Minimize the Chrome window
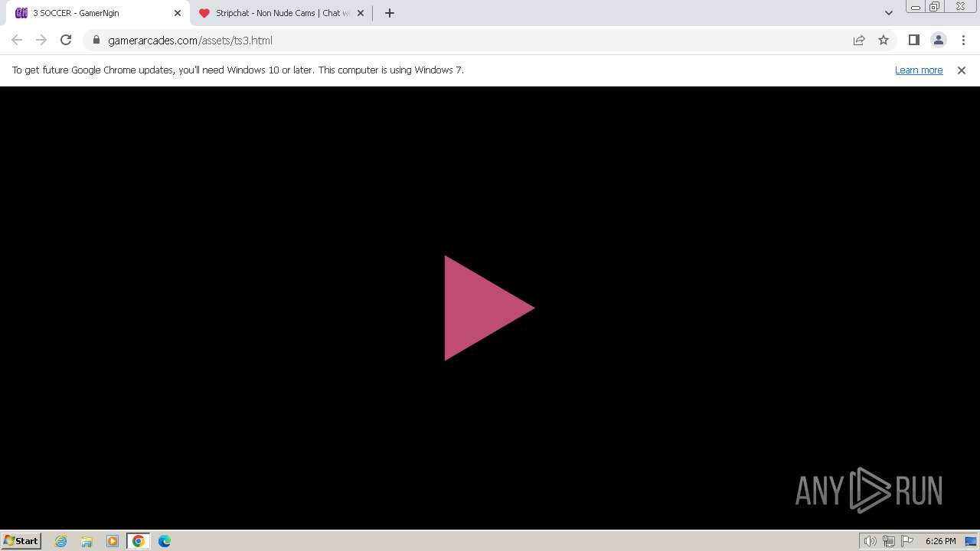 point(916,7)
